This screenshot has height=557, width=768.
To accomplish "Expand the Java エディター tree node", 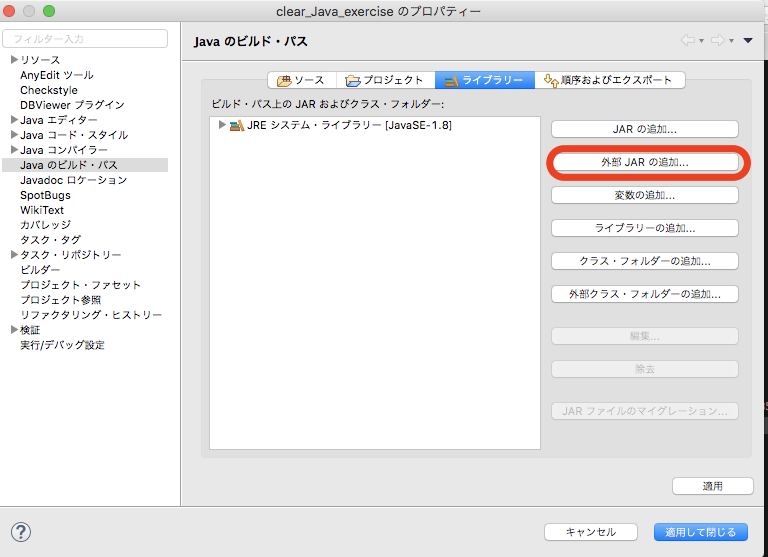I will pyautogui.click(x=14, y=120).
